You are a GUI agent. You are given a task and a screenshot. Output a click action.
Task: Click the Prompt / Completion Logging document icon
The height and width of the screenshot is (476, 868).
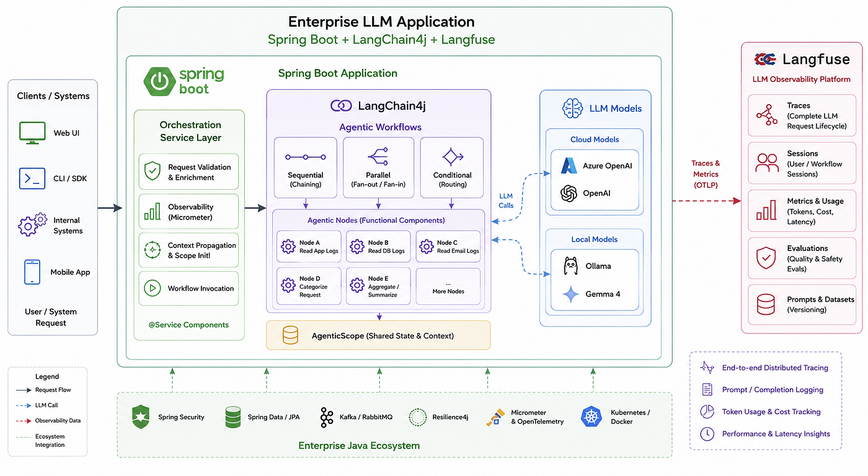(707, 389)
